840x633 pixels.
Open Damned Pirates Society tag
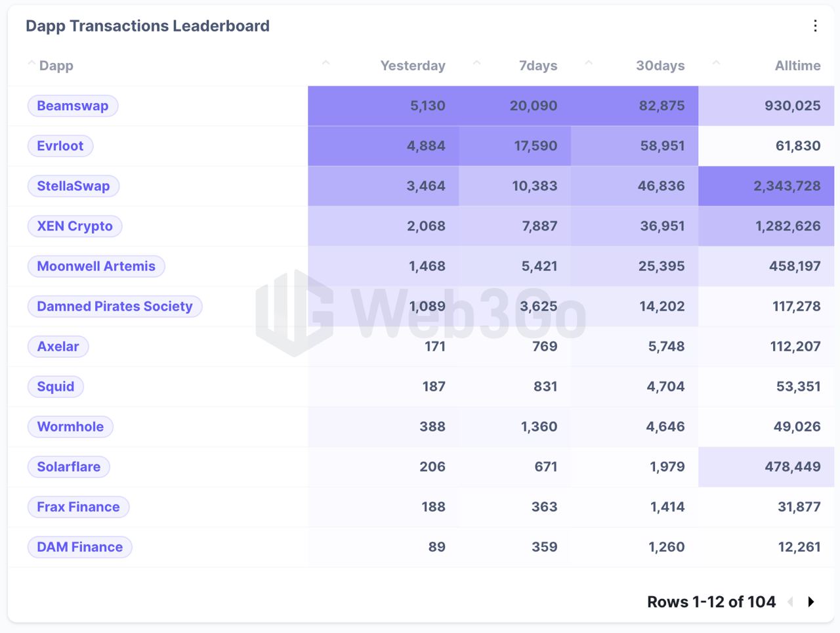[x=115, y=306]
